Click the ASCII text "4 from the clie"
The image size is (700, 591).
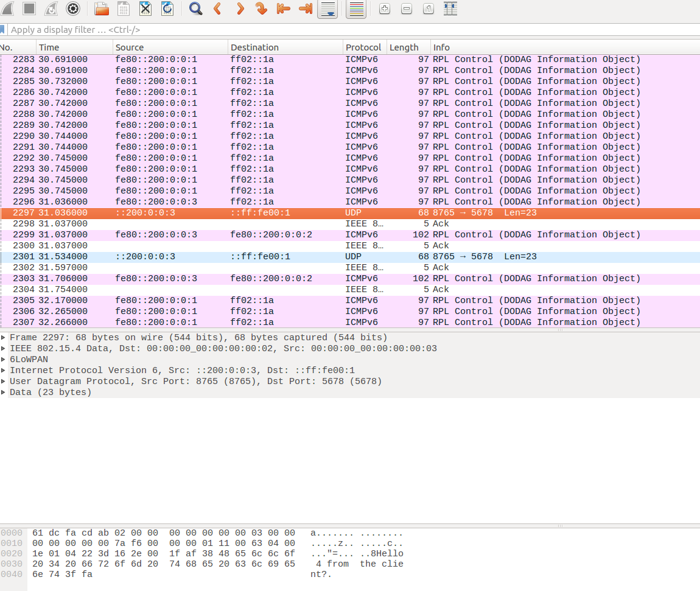pyautogui.click(x=359, y=564)
